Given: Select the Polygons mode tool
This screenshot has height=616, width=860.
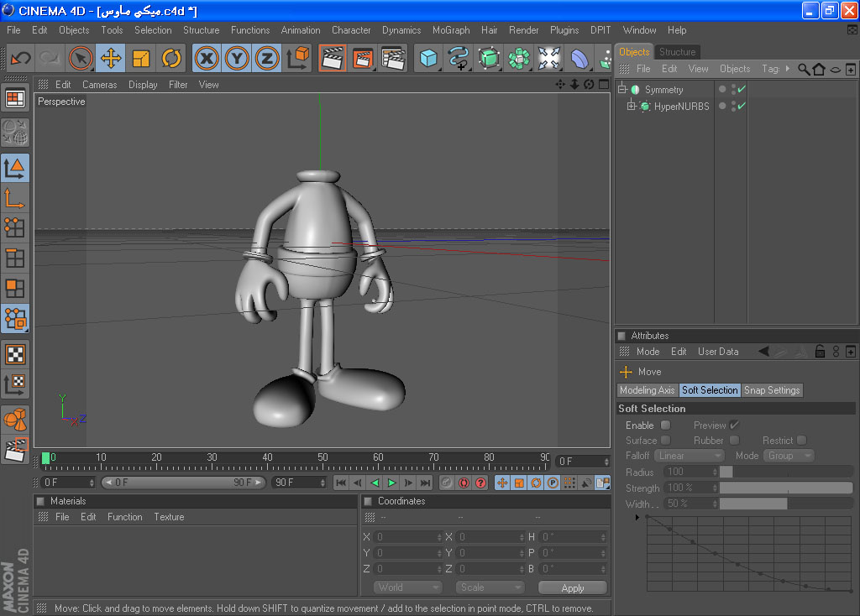Looking at the screenshot, I should coord(15,288).
